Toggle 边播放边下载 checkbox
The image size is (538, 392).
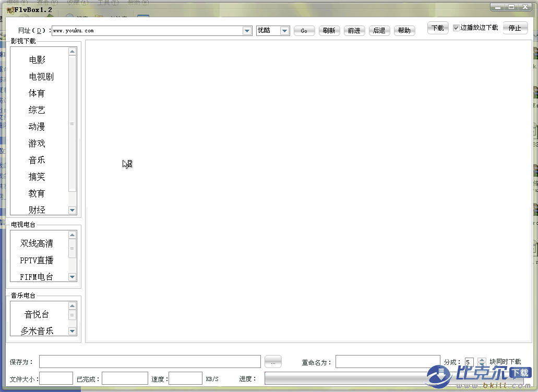(457, 28)
